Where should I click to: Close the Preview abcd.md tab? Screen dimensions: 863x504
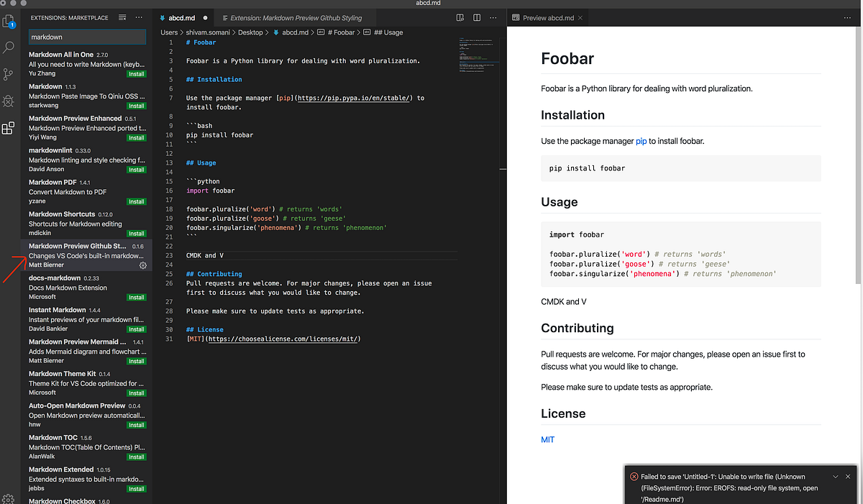point(581,18)
